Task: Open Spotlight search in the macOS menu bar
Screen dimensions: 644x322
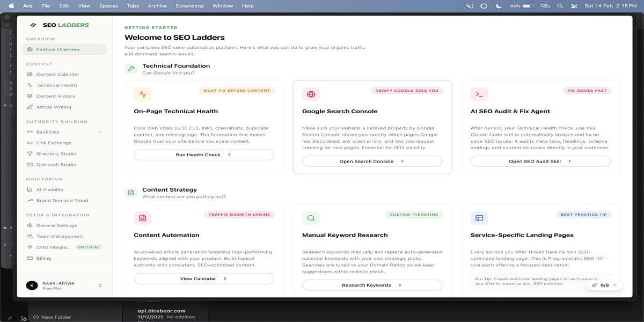Action: pos(560,6)
